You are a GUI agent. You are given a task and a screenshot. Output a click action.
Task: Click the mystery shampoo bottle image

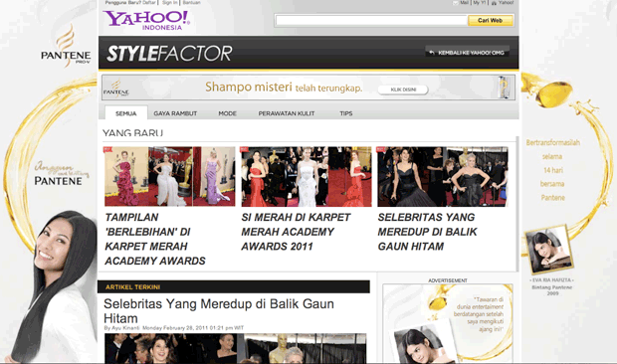[505, 88]
